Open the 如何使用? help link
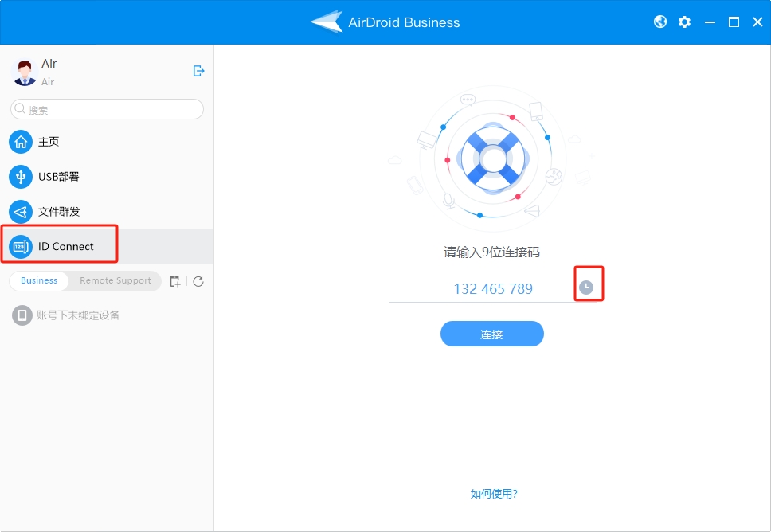771x532 pixels. tap(494, 494)
